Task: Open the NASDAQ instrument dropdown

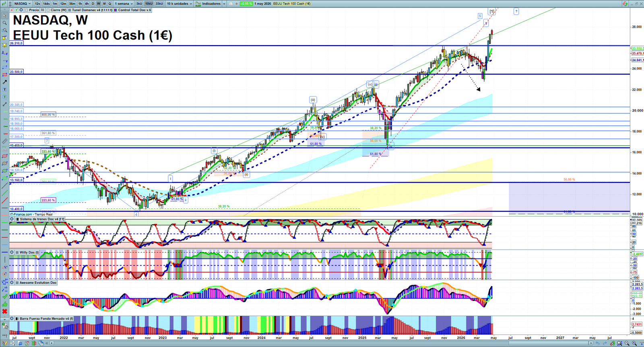Action: tap(23, 4)
